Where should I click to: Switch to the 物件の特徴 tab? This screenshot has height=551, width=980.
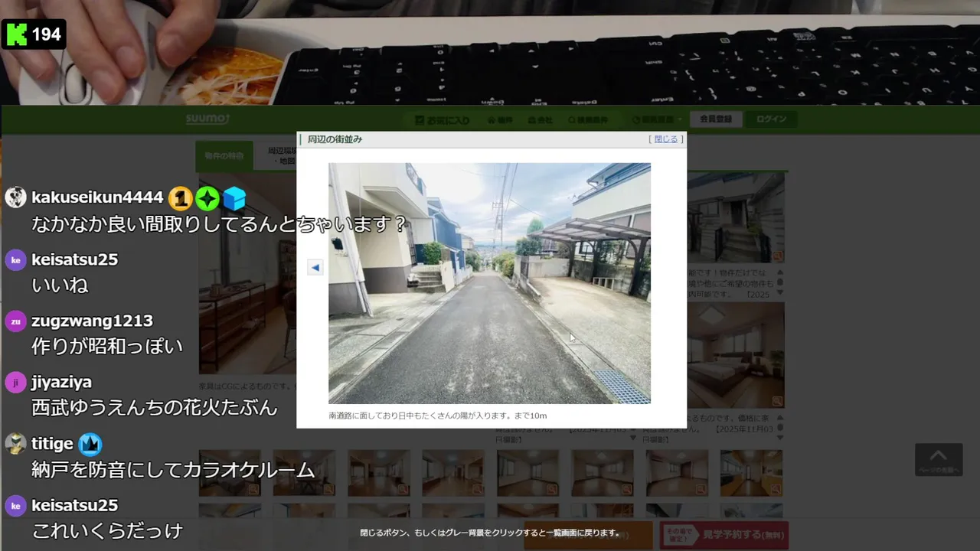(224, 156)
